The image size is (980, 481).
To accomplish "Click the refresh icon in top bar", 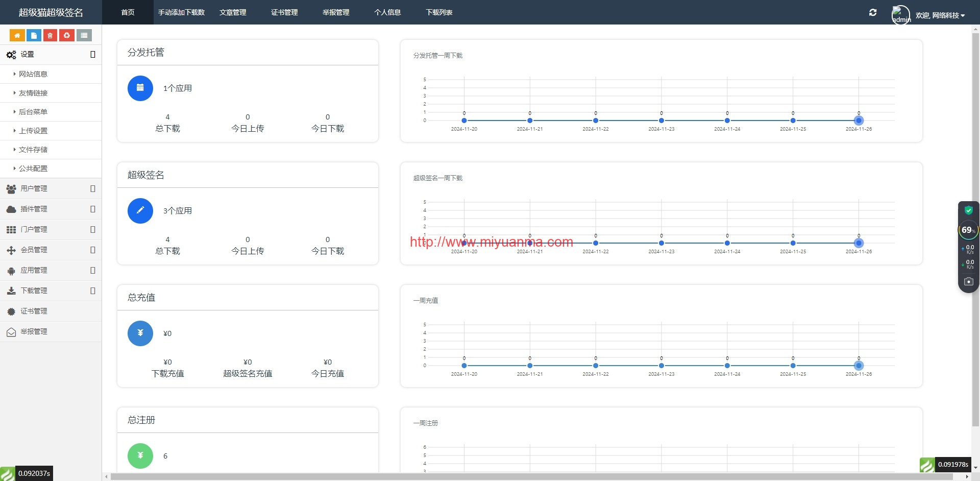I will (x=873, y=12).
